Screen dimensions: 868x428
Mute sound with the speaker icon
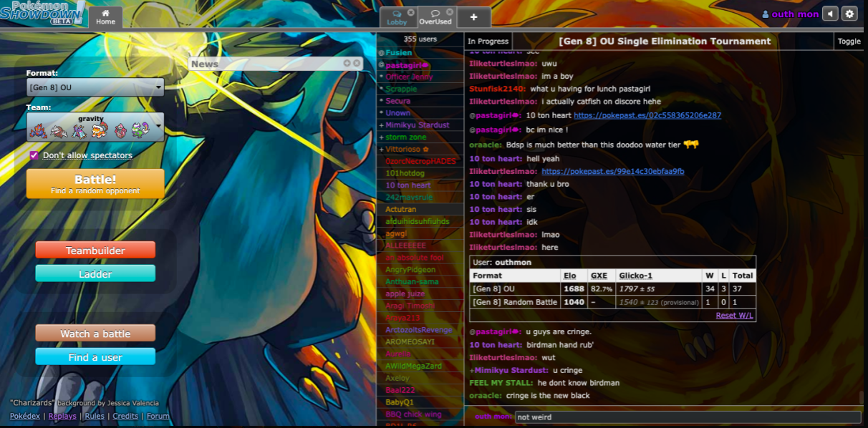[x=830, y=14]
